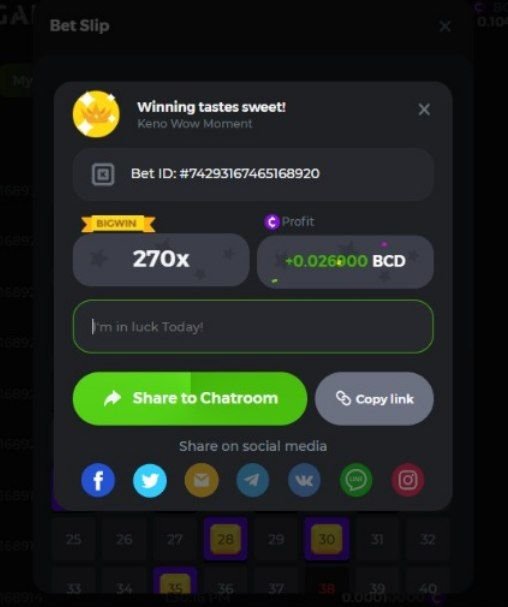Share the win on Facebook
This screenshot has height=607, width=508.
98,480
